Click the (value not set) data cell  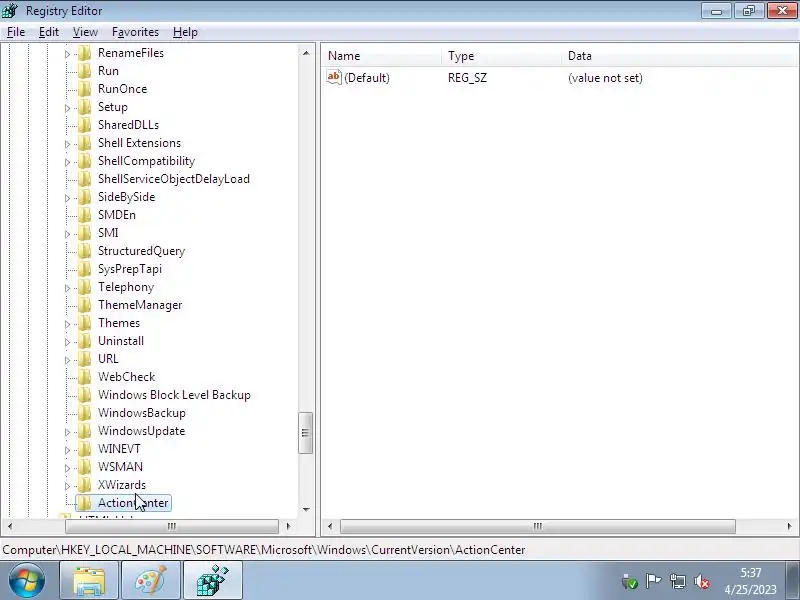tap(605, 78)
